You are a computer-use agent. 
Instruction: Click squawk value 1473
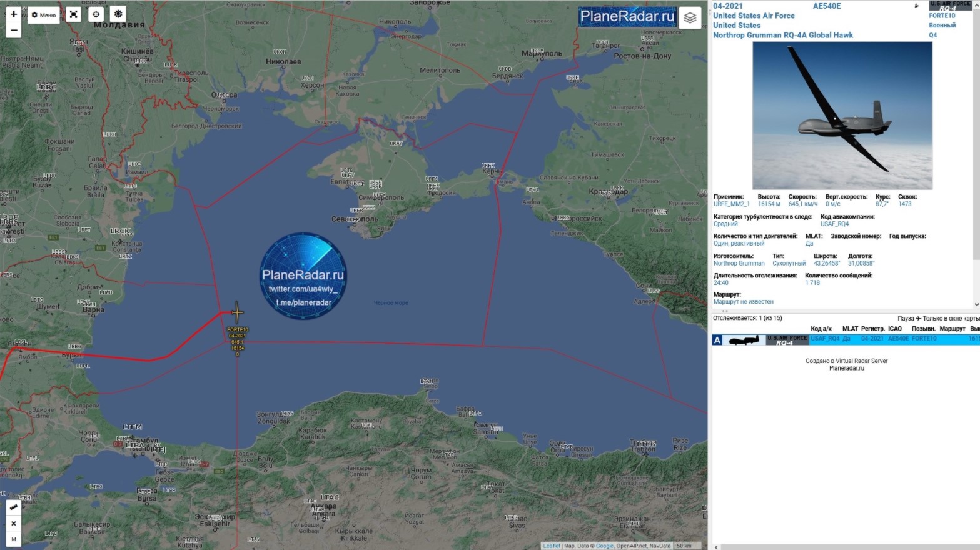pos(905,204)
